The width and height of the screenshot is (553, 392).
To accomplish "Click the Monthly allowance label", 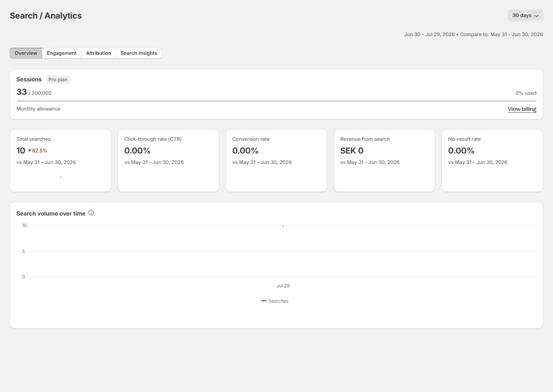I will [x=38, y=109].
